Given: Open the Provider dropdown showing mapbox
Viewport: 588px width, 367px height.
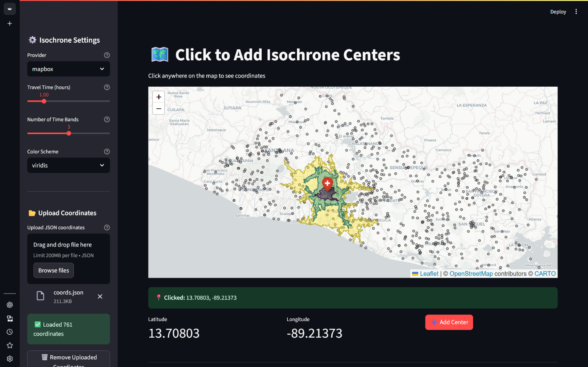Looking at the screenshot, I should point(68,69).
